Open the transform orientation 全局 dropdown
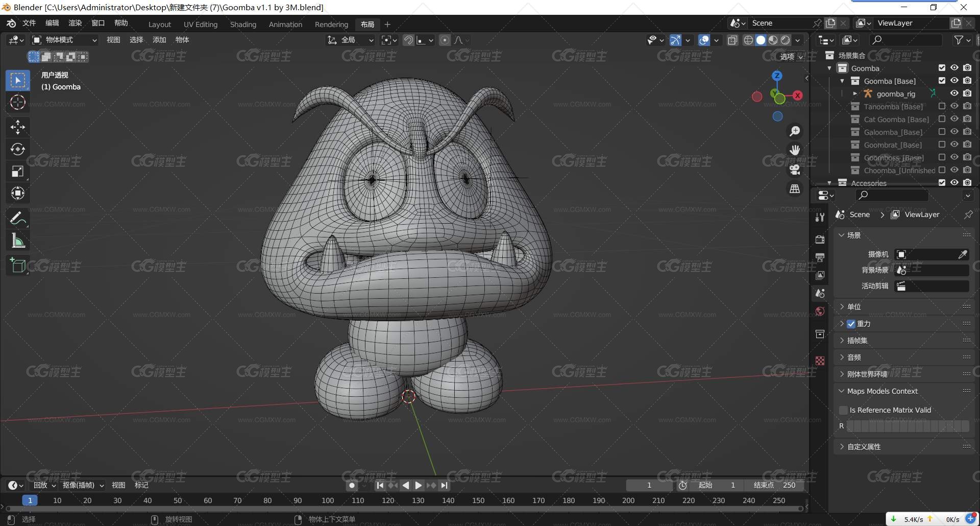980x526 pixels. [x=351, y=40]
